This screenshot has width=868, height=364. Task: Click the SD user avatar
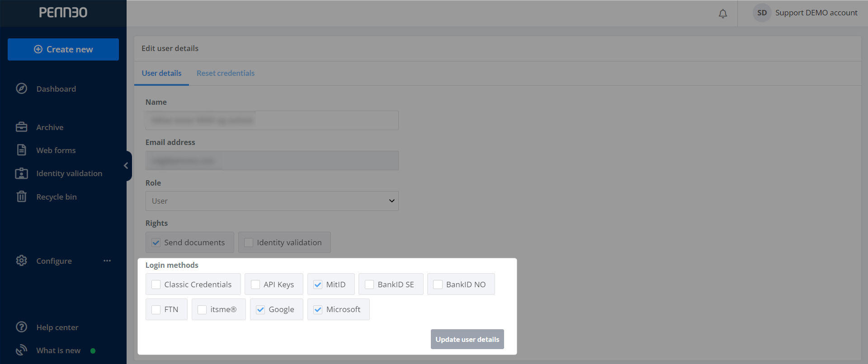(762, 13)
